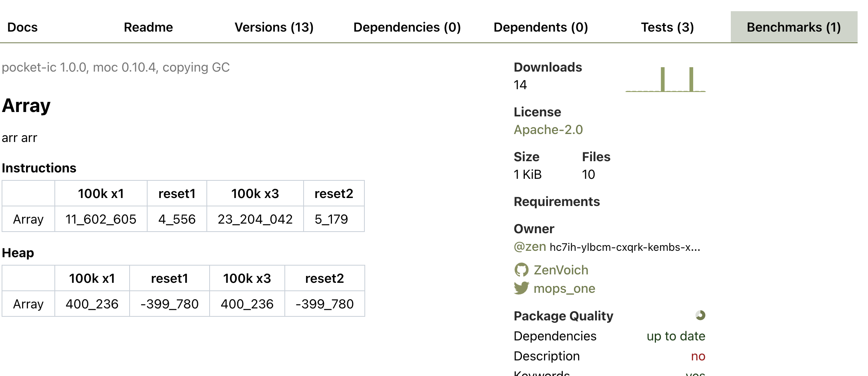
Task: Open the mops_one Twitter link
Action: click(x=564, y=288)
